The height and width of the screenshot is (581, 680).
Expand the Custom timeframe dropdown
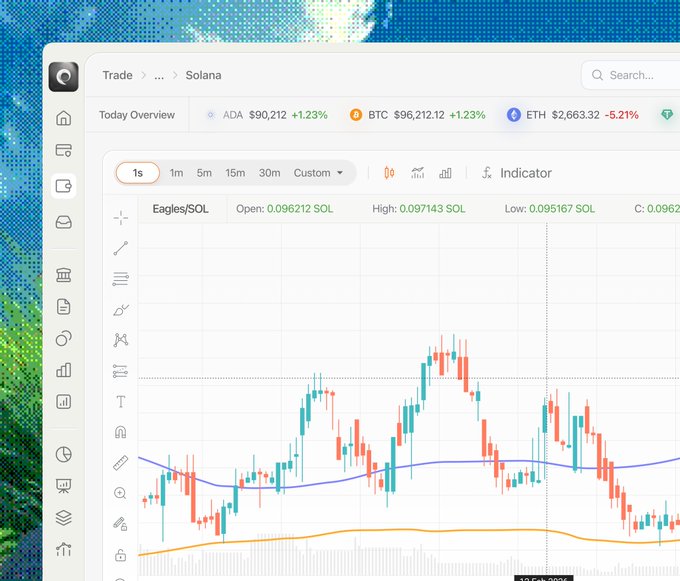click(x=318, y=173)
